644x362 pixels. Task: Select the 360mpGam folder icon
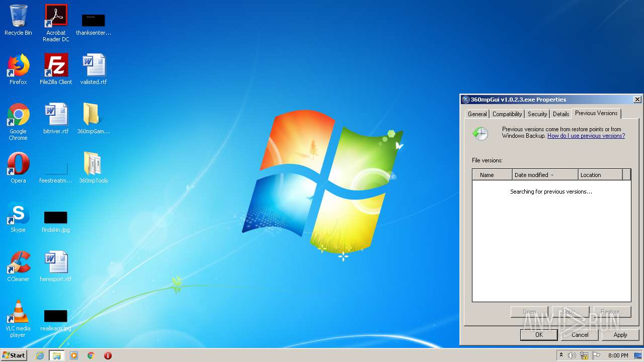(x=94, y=119)
